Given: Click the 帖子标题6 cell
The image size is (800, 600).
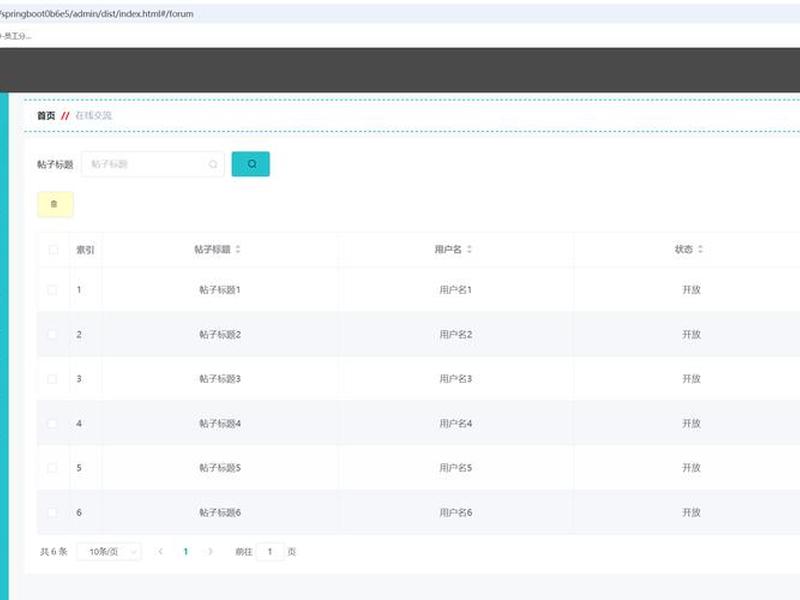Looking at the screenshot, I should coord(220,512).
